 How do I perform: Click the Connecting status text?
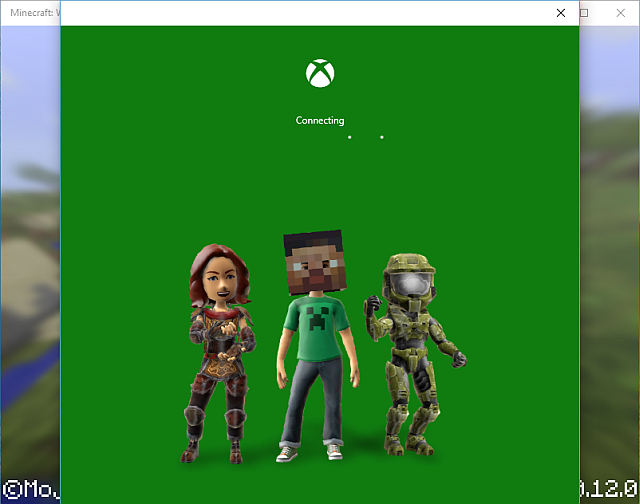click(320, 120)
